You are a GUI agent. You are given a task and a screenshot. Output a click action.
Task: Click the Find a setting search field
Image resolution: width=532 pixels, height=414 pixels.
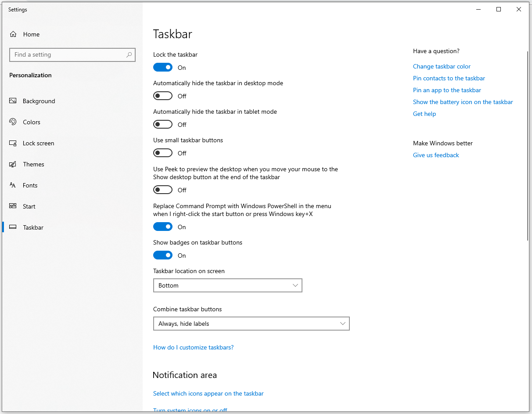68,55
